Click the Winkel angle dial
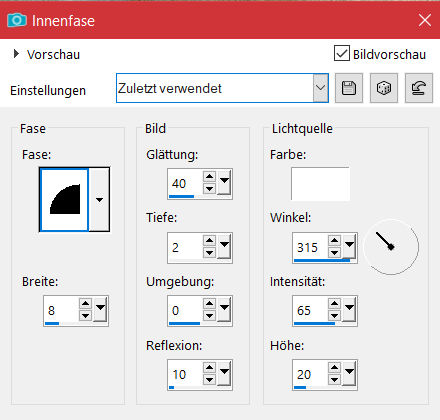440x420 pixels. 391,247
